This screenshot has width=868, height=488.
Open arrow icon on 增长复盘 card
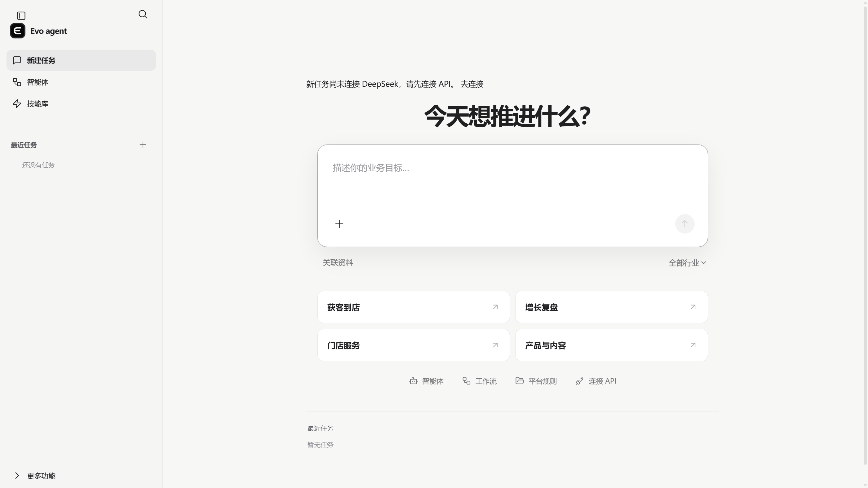point(693,307)
